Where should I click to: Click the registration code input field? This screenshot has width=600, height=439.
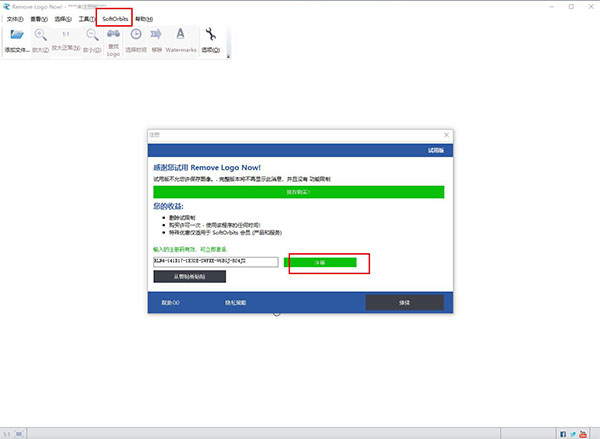click(x=215, y=262)
